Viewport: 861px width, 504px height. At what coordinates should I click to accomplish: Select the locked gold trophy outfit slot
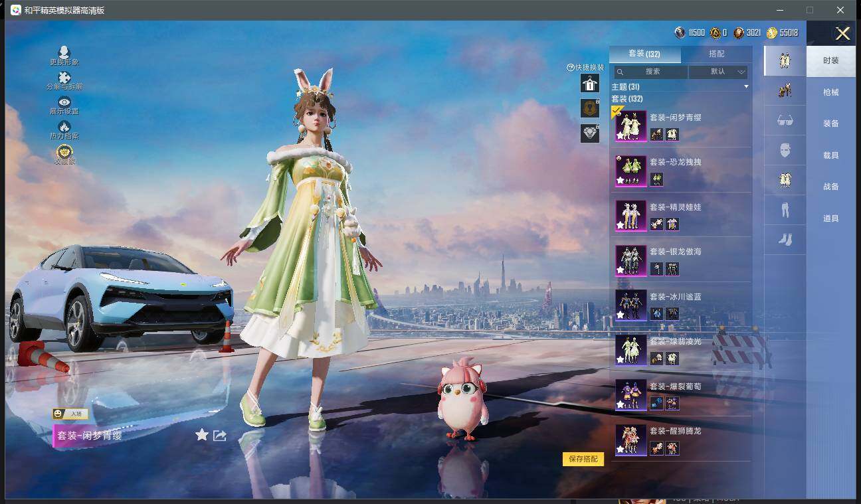click(x=590, y=108)
